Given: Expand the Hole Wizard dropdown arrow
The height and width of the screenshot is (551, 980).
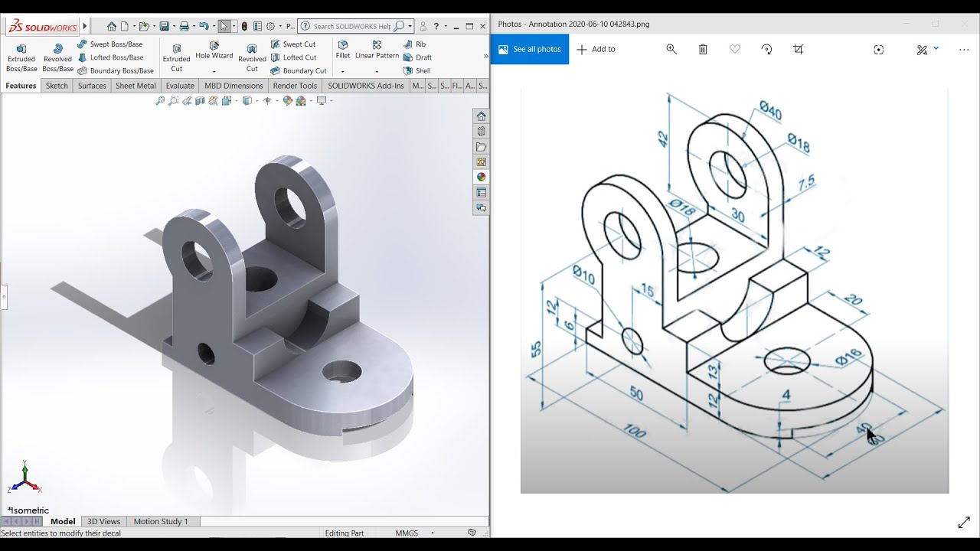Looking at the screenshot, I should (x=214, y=71).
